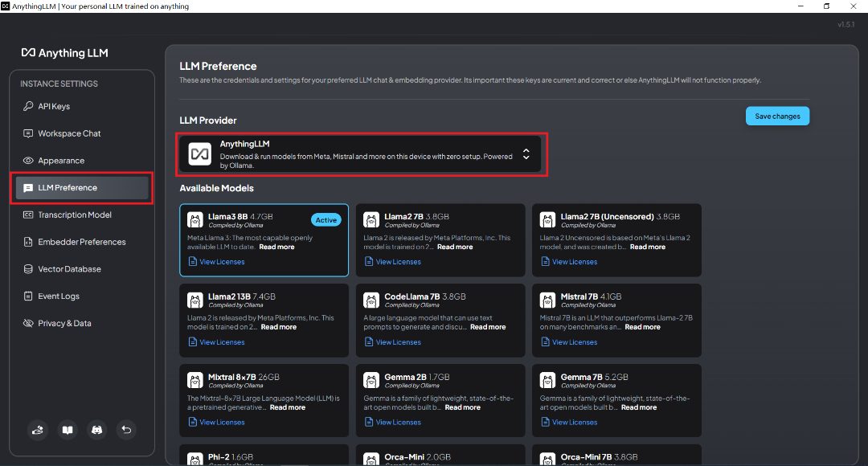View Licenses for Gemma 2B

click(x=393, y=423)
